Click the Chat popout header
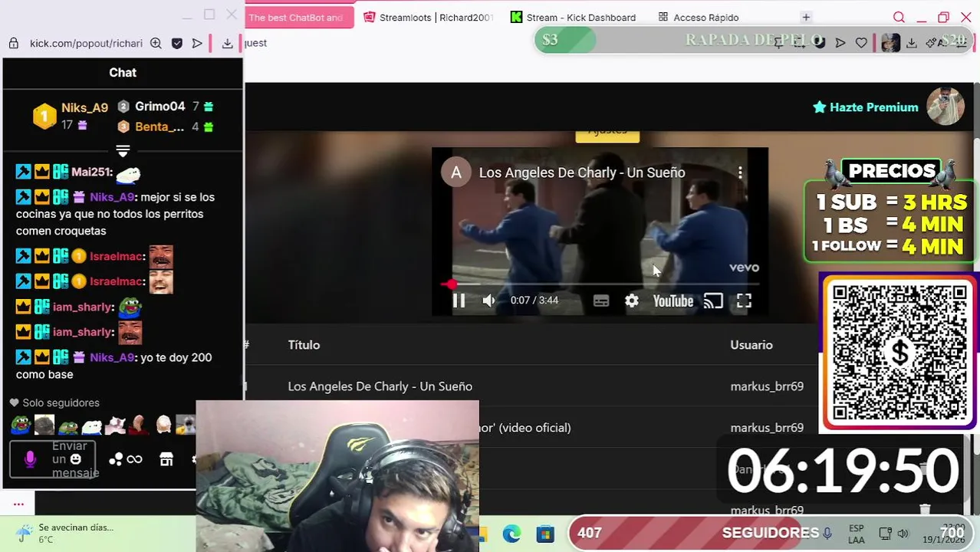The width and height of the screenshot is (980, 552). pyautogui.click(x=123, y=72)
